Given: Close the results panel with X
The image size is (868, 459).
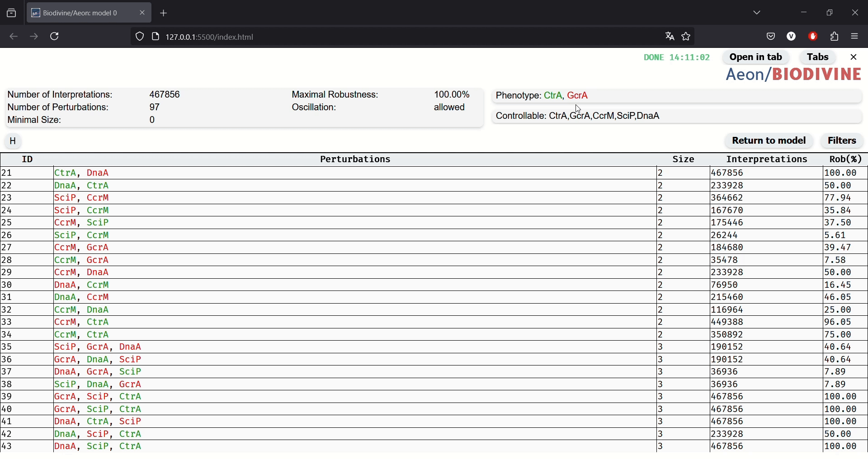Looking at the screenshot, I should [854, 57].
